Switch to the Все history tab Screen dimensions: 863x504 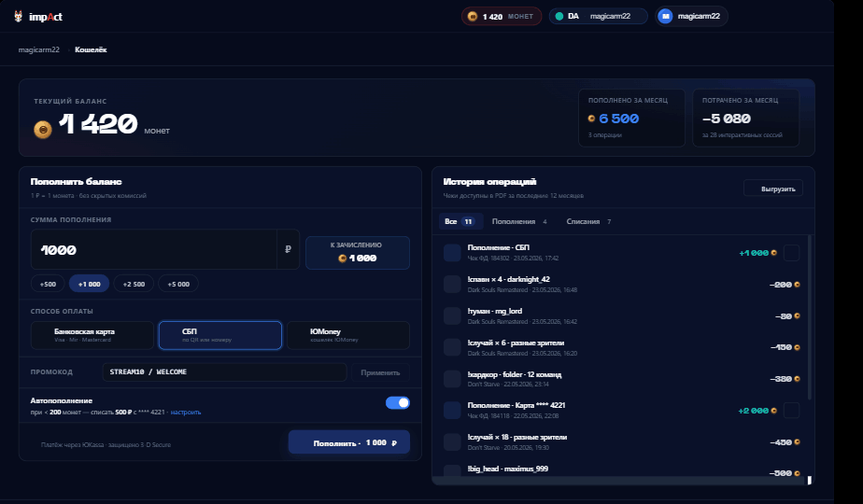[x=460, y=221]
